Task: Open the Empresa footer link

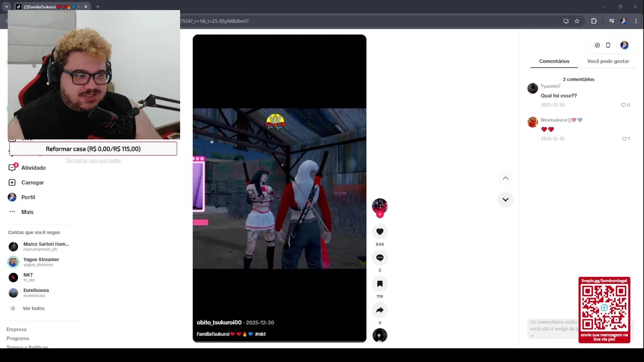Action: click(16, 329)
